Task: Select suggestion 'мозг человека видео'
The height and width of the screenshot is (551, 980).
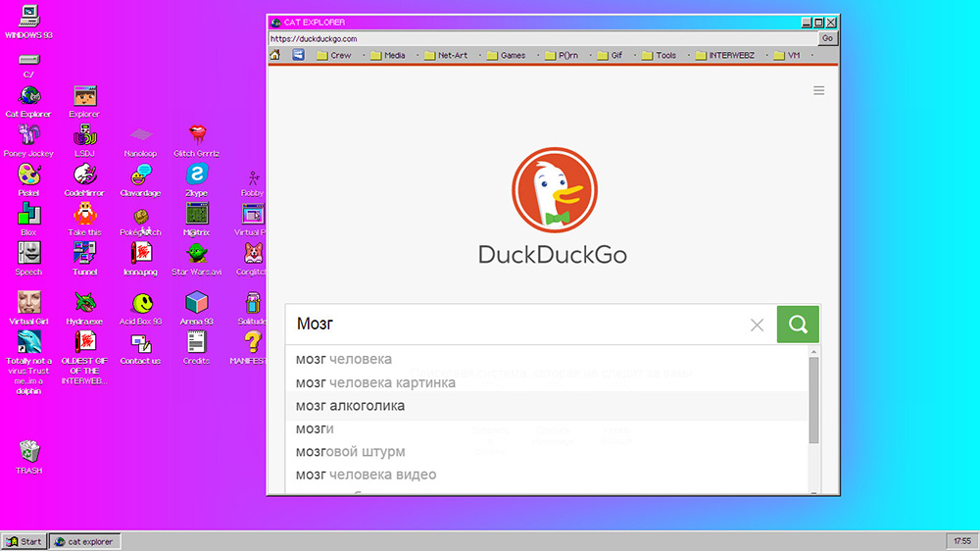Action: [547, 475]
